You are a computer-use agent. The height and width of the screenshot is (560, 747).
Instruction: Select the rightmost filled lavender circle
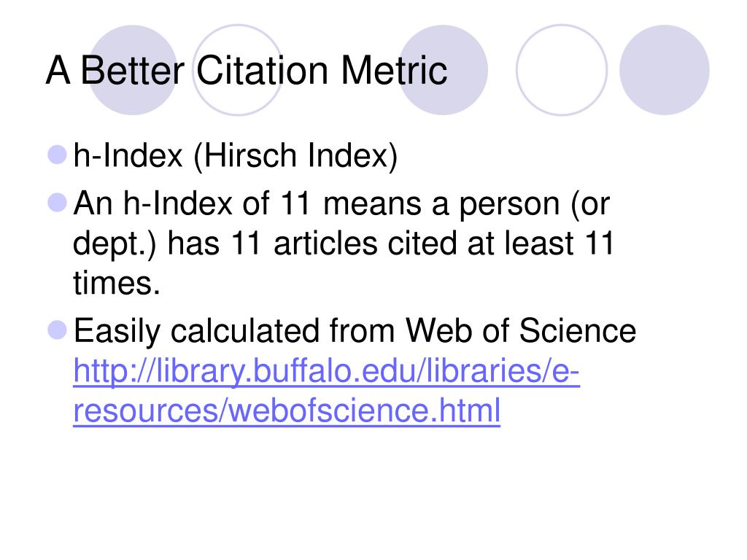[664, 70]
